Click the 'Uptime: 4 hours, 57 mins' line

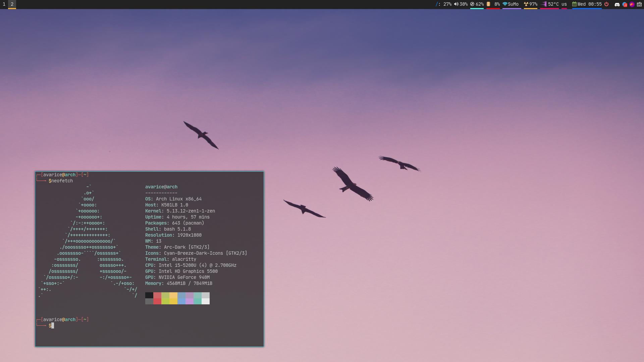[x=177, y=217]
